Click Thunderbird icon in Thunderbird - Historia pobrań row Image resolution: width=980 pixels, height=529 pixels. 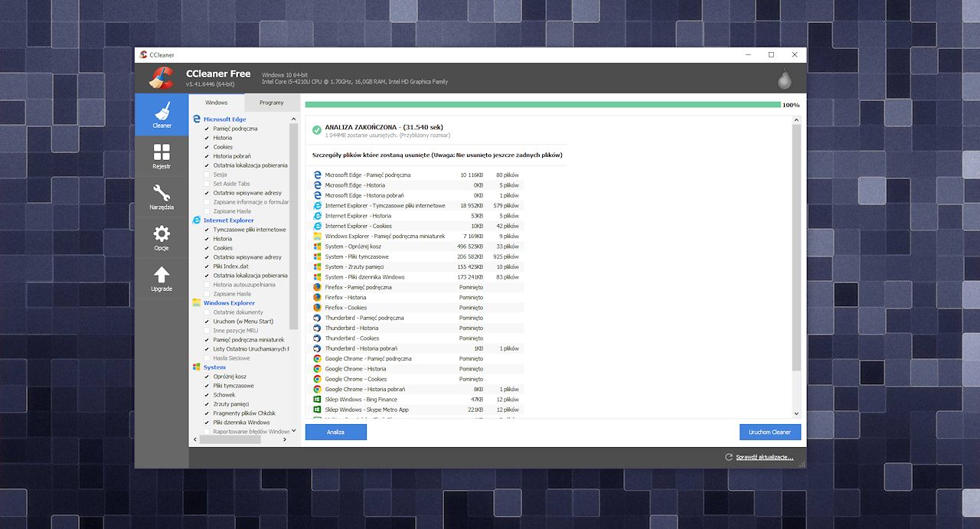(x=318, y=348)
